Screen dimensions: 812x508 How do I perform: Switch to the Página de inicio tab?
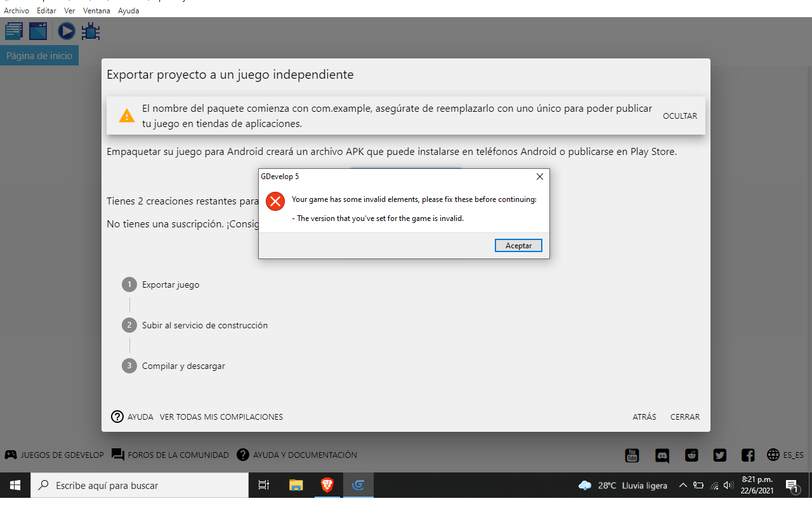[39, 55]
